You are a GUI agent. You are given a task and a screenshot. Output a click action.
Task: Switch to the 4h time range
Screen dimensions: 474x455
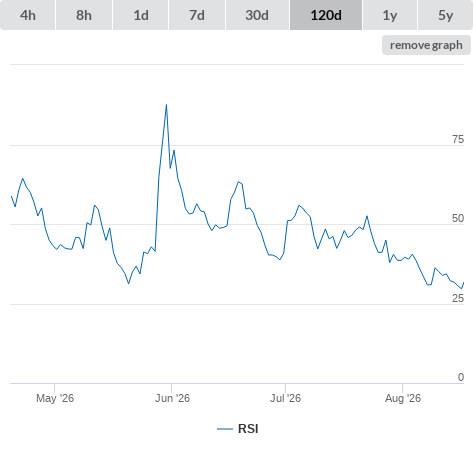pyautogui.click(x=28, y=15)
